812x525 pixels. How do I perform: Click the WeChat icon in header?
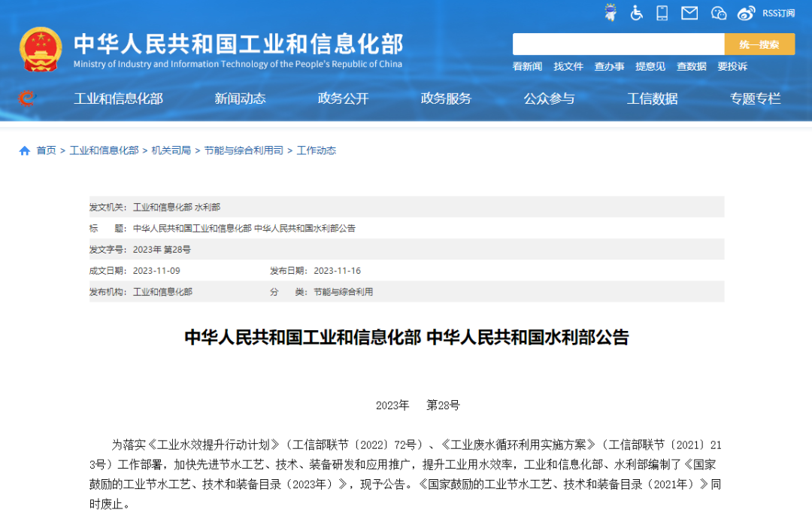click(718, 13)
